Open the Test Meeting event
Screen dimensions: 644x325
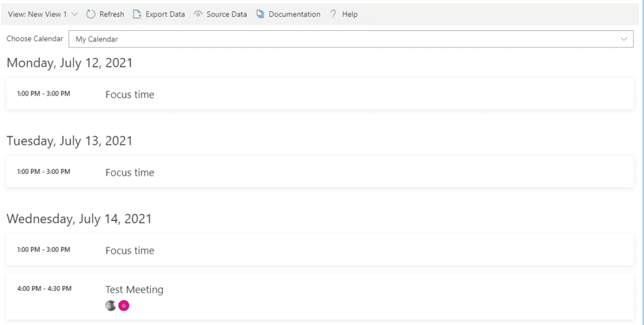pyautogui.click(x=134, y=290)
